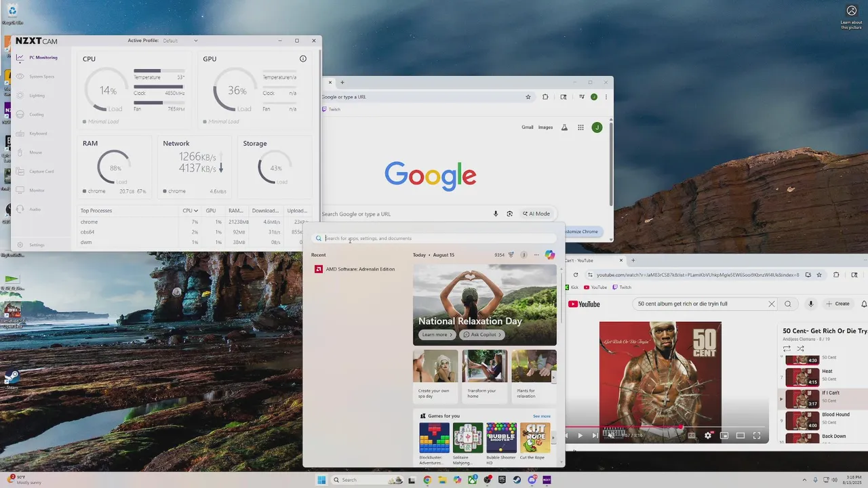The image size is (868, 488).
Task: Click Google window address bar
Action: pyautogui.click(x=427, y=97)
